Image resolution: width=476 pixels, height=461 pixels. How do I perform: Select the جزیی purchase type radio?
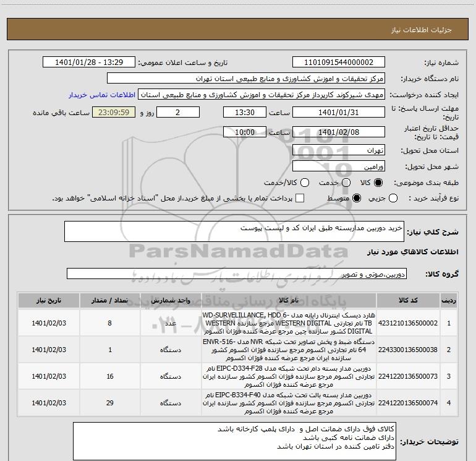(393, 198)
